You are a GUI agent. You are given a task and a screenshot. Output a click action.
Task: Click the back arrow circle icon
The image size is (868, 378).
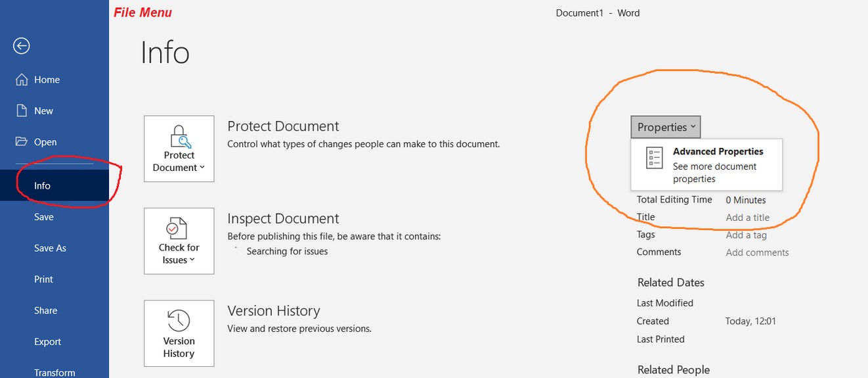[x=22, y=45]
